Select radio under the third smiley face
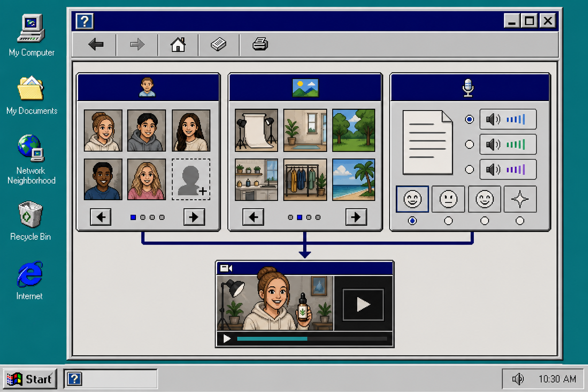 pyautogui.click(x=485, y=221)
